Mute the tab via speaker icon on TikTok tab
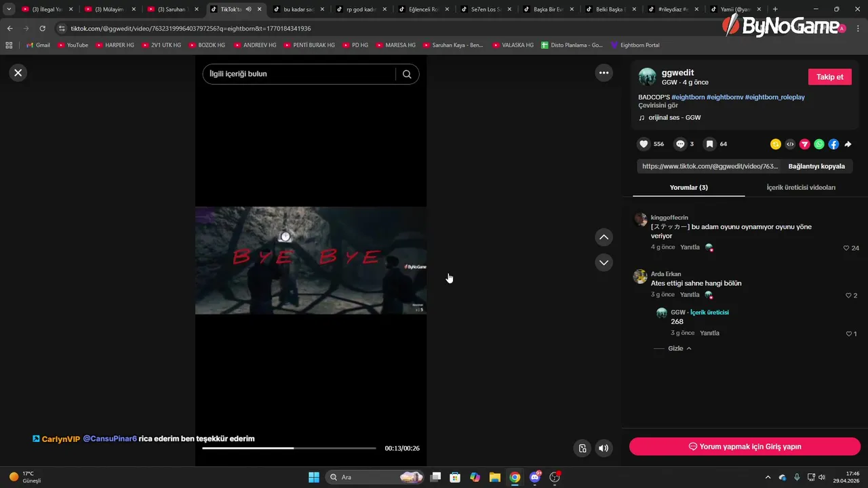The image size is (868, 488). 249,9
